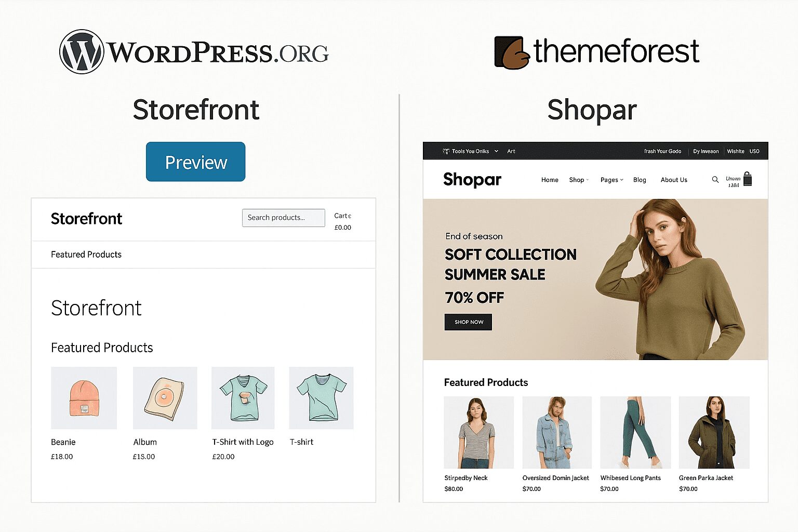This screenshot has width=798, height=532.
Task: Click the Search products field
Action: point(283,218)
